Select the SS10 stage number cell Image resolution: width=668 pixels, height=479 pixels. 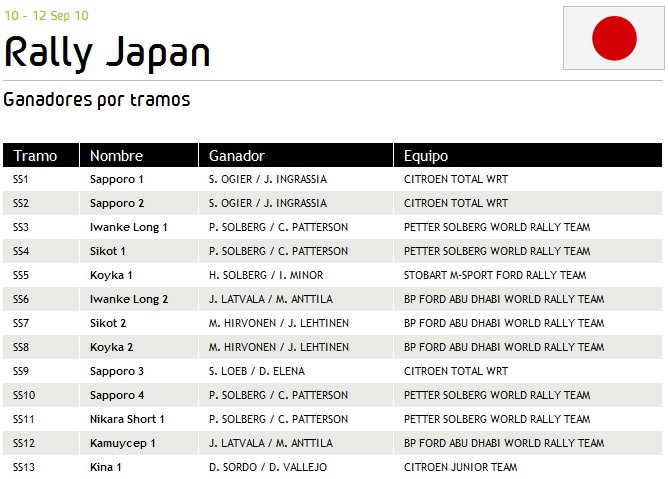pyautogui.click(x=24, y=395)
